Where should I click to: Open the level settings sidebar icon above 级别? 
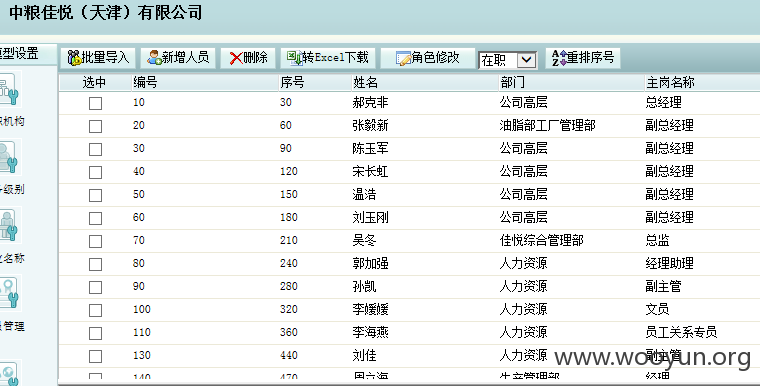pos(9,157)
